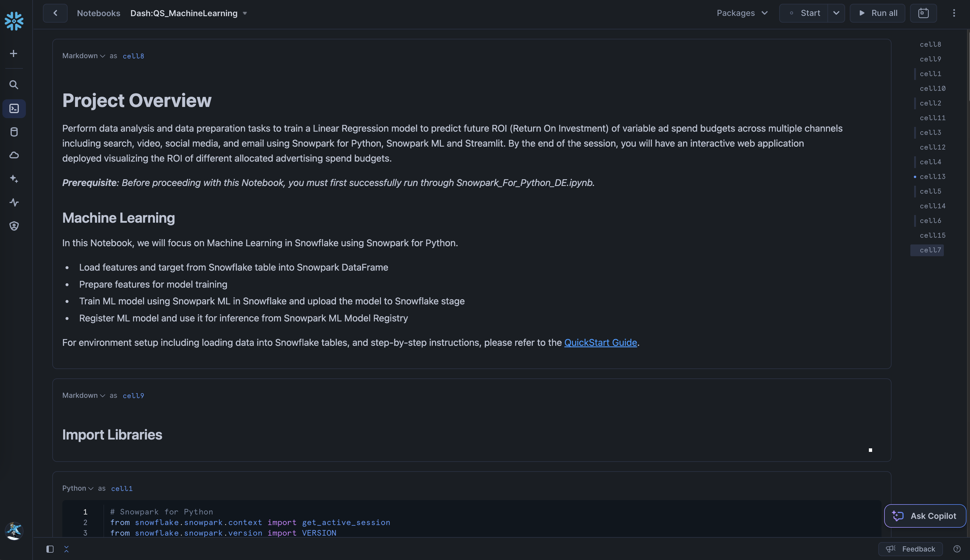This screenshot has height=560, width=970.
Task: Go to the Notebooks breadcrumb
Action: pyautogui.click(x=98, y=13)
